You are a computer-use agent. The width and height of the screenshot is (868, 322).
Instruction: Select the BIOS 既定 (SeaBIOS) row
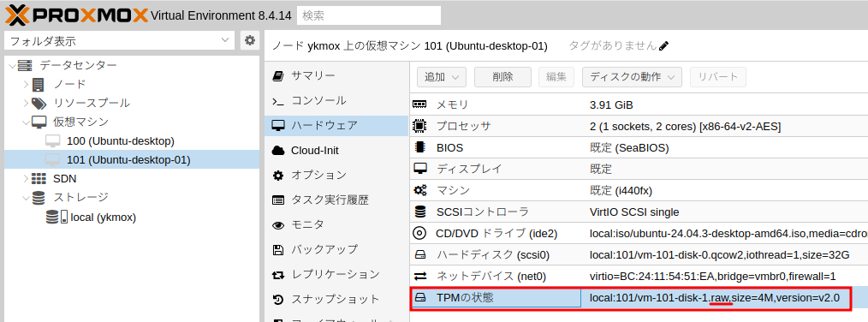[639, 148]
